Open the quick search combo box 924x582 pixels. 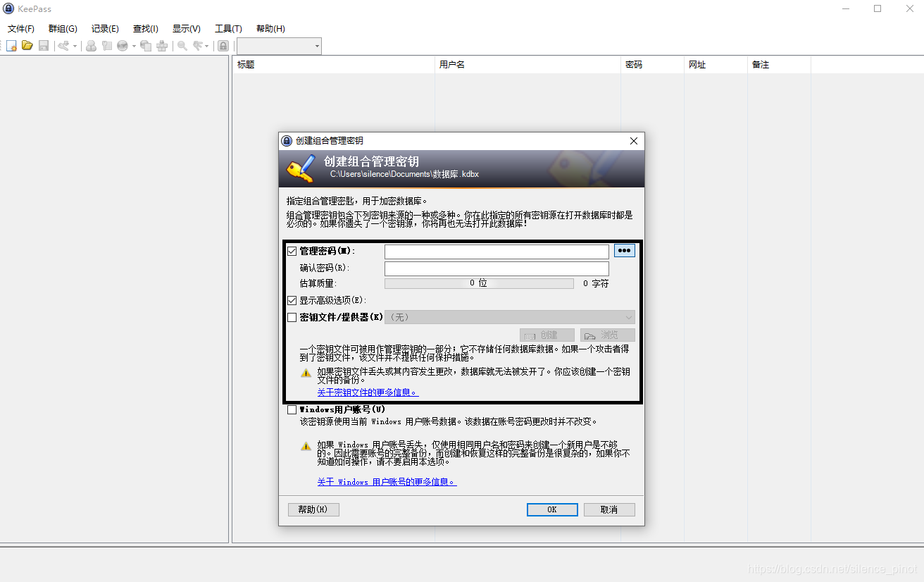(279, 47)
